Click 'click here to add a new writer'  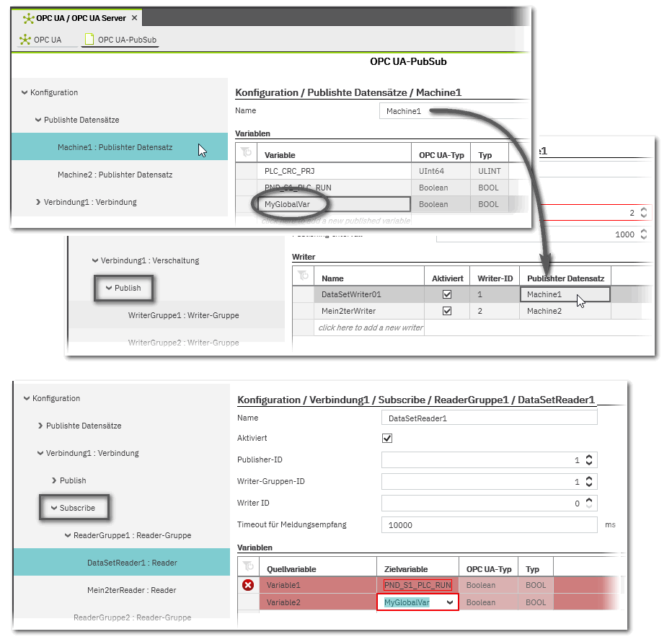tap(371, 327)
